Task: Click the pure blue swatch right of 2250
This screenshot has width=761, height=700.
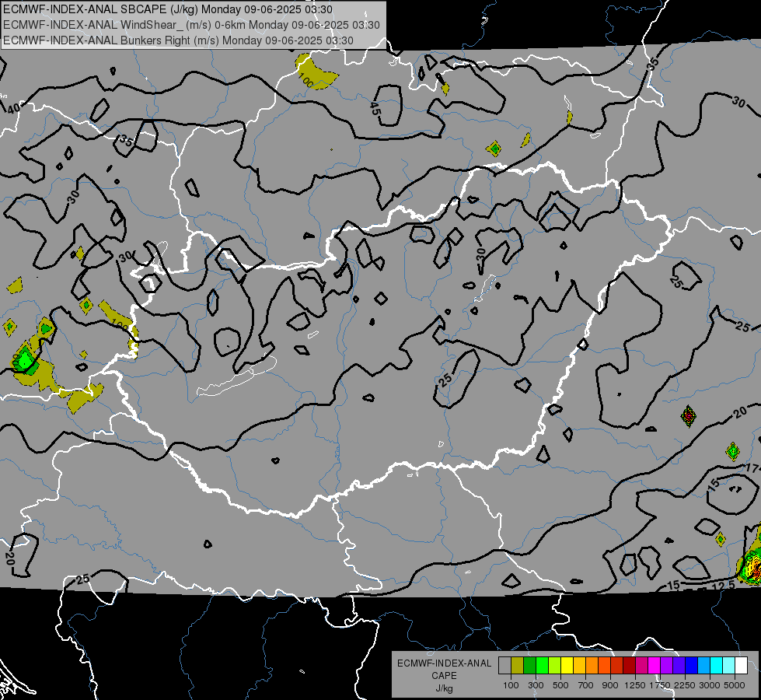Action: [692, 666]
